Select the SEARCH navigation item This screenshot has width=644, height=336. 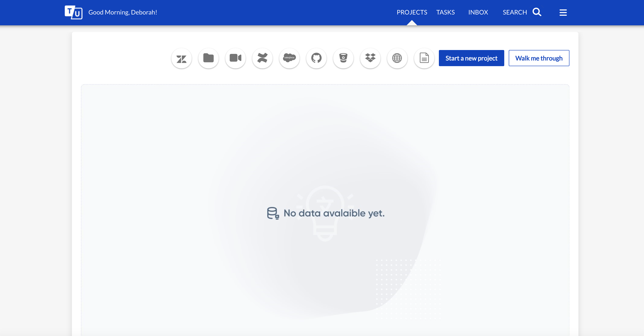[x=514, y=12]
